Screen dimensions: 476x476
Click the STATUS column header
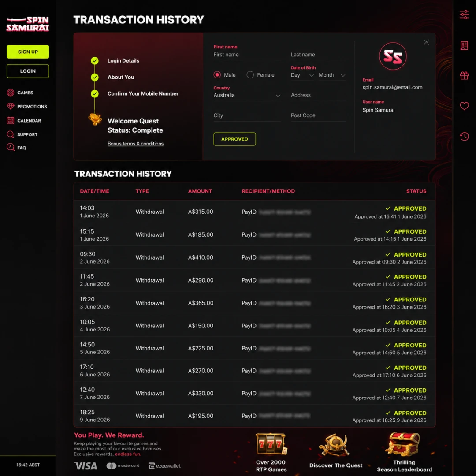416,191
